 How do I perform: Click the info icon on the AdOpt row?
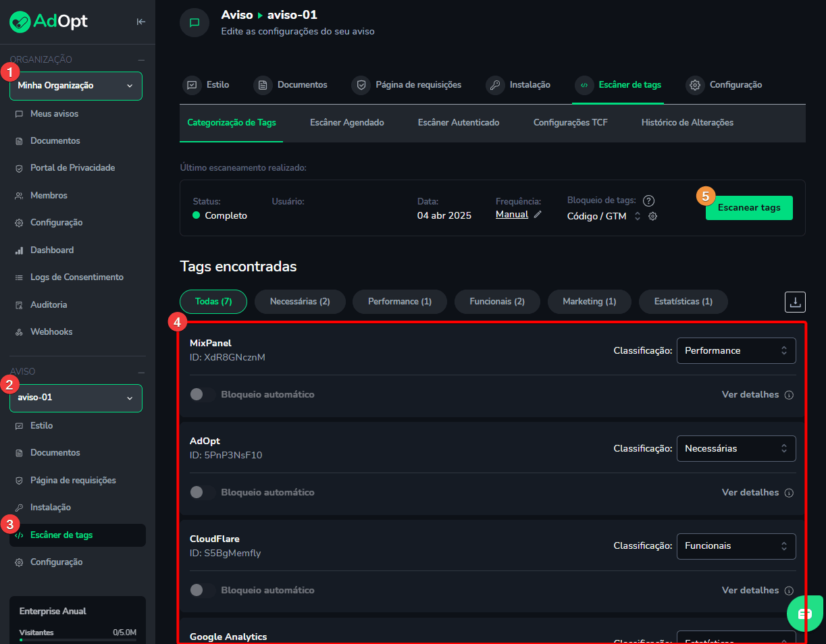coord(789,493)
